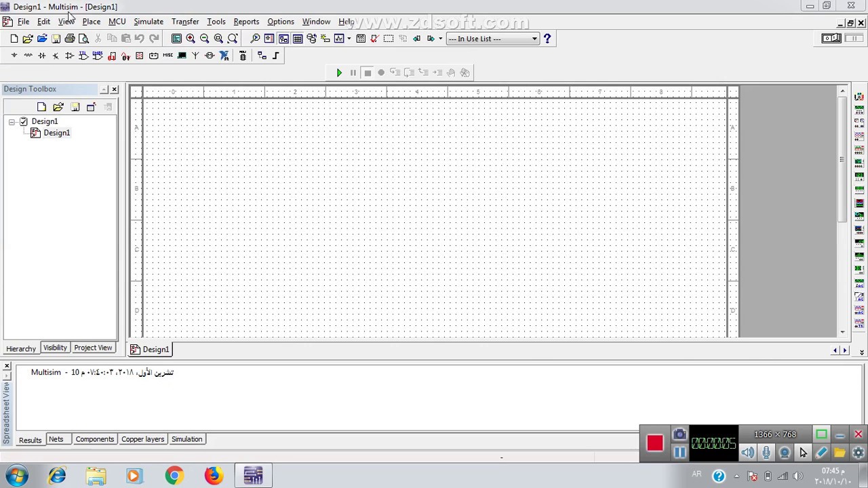
Task: Mute recorder speaker audio
Action: [x=747, y=453]
